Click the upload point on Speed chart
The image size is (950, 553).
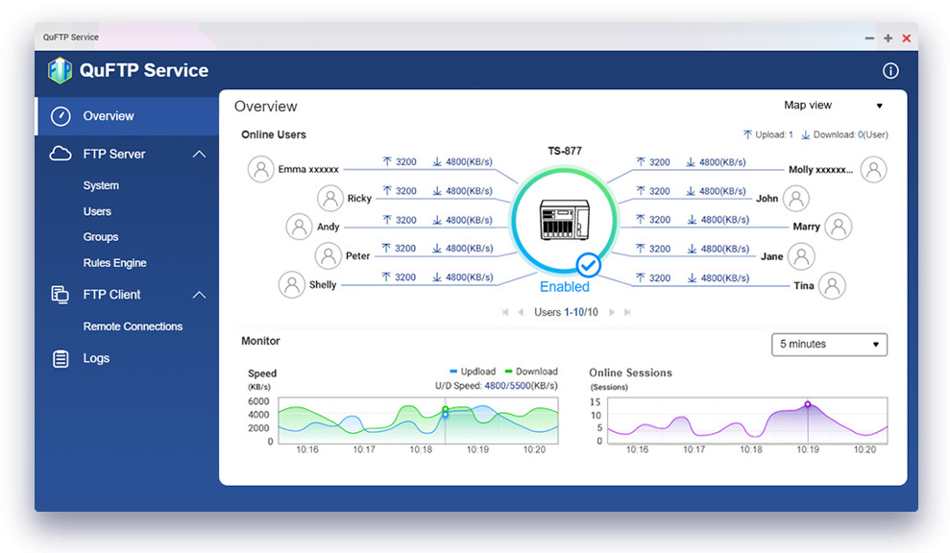tap(445, 415)
